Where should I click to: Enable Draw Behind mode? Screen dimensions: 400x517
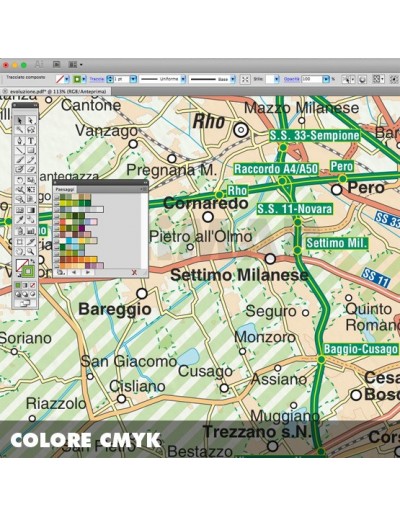(25, 294)
